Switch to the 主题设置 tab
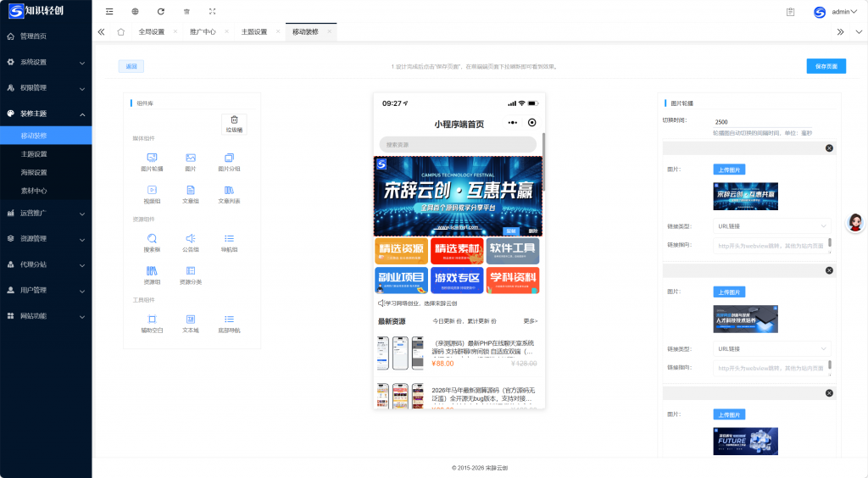Screen dimensions: 868x478 254,32
